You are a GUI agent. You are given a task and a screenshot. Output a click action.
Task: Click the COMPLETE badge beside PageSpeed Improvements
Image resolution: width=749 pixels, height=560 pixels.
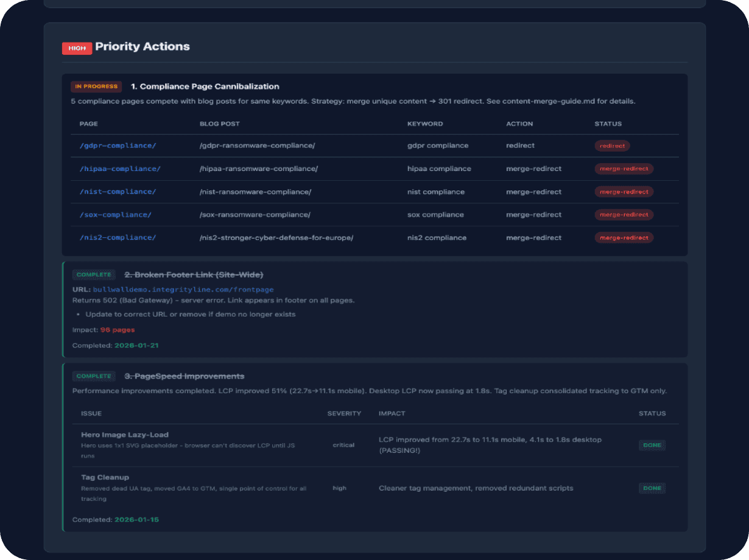pos(94,376)
